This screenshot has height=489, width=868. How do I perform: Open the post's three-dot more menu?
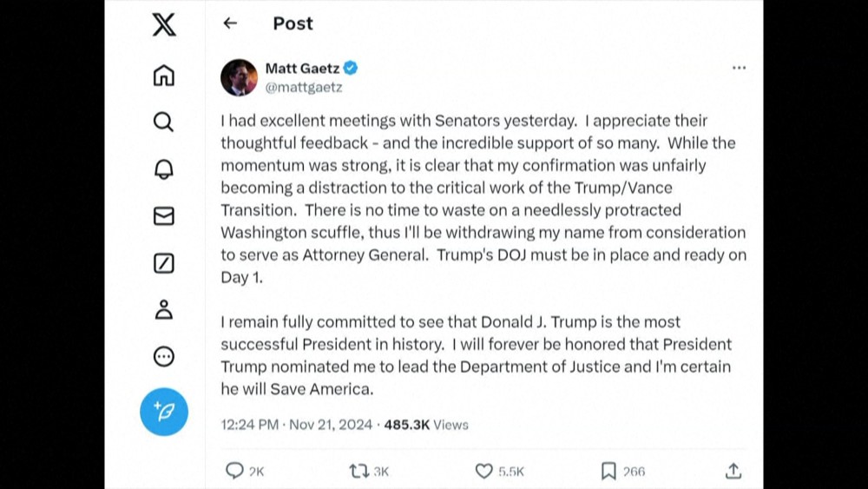739,68
